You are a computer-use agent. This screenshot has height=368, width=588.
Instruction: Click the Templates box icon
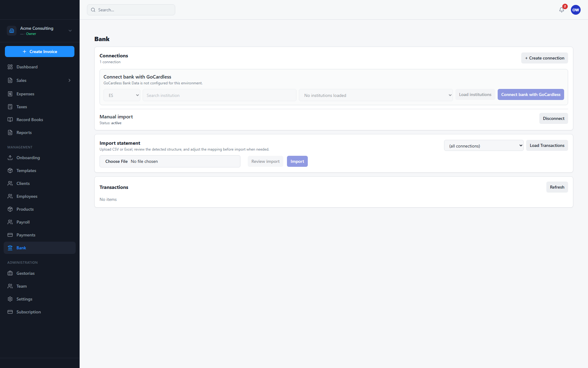(10, 171)
